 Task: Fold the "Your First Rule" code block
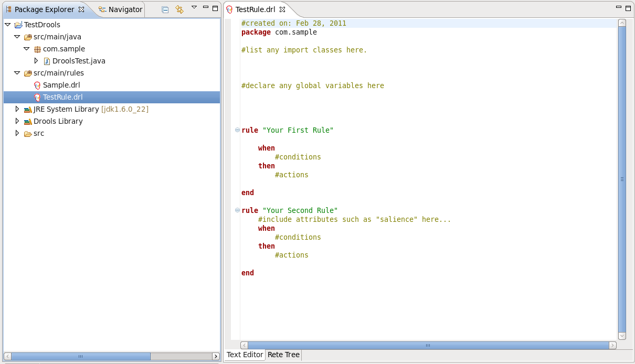point(237,130)
